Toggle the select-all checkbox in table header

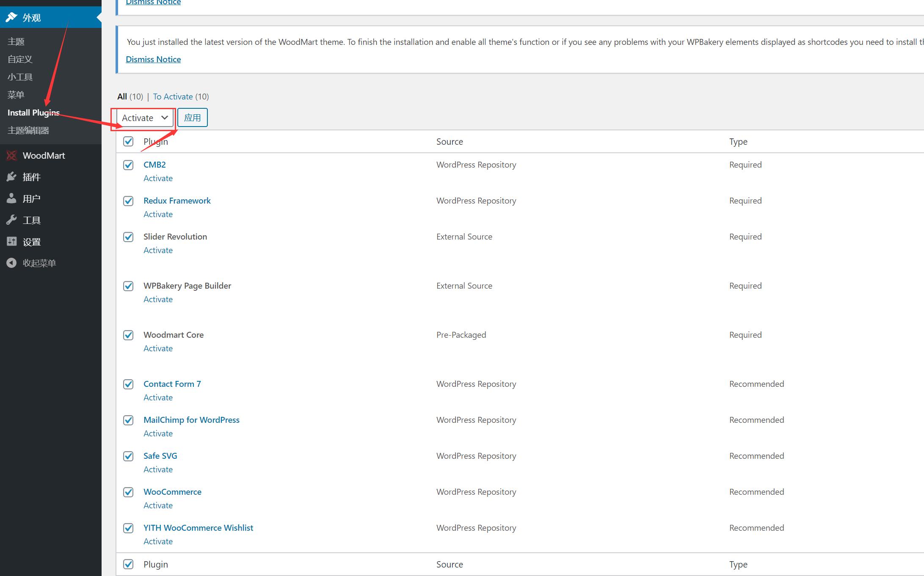coord(128,141)
